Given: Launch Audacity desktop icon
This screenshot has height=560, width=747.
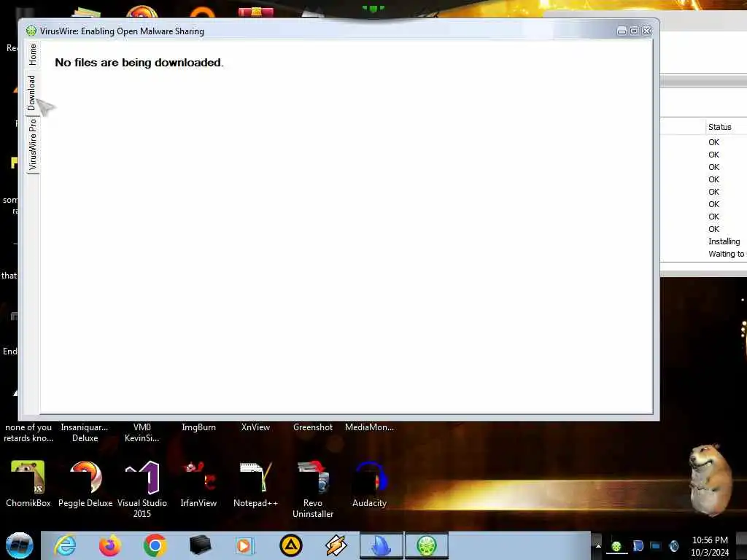Looking at the screenshot, I should click(369, 484).
